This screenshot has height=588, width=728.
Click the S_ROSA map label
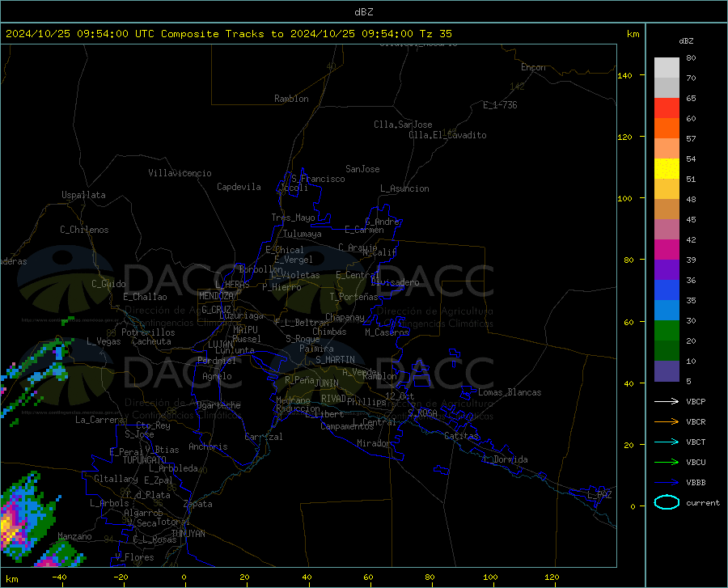click(422, 413)
